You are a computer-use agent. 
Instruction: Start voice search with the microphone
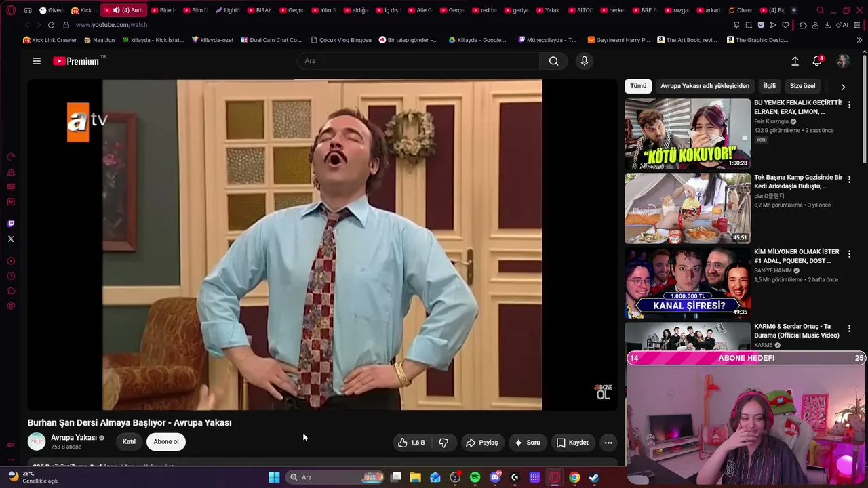[585, 61]
